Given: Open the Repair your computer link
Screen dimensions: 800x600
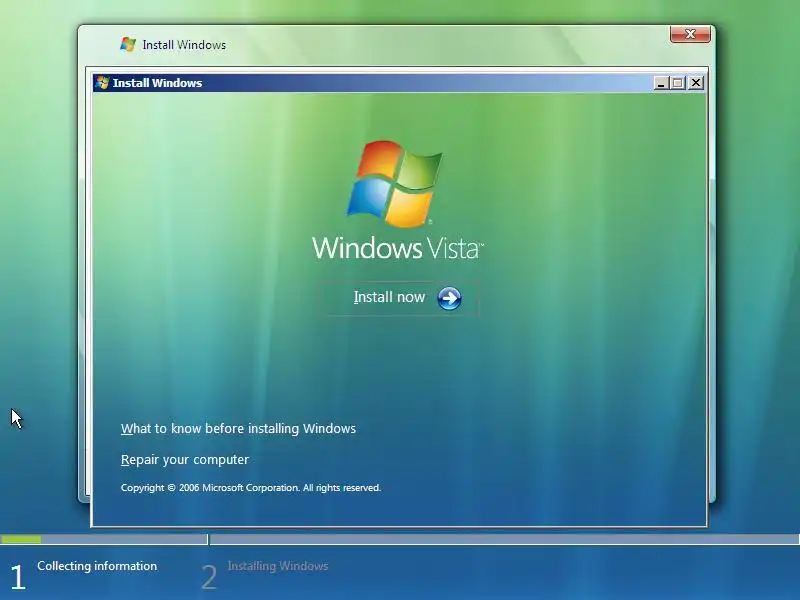Looking at the screenshot, I should click(x=185, y=460).
